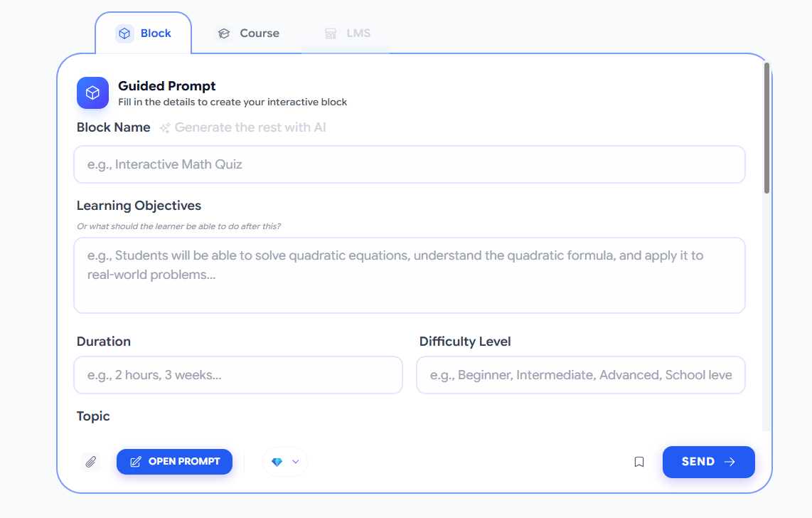Image resolution: width=812 pixels, height=518 pixels.
Task: Click the Difficulty Level input box
Action: [580, 375]
